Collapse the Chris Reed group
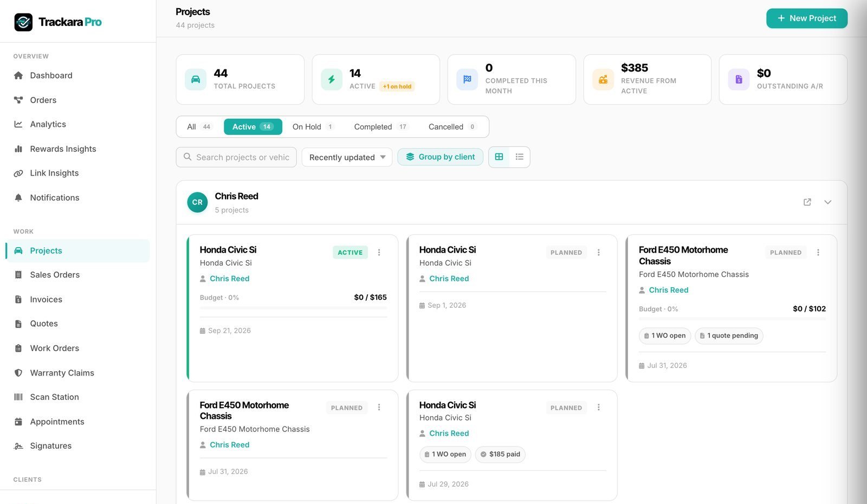 pyautogui.click(x=828, y=202)
